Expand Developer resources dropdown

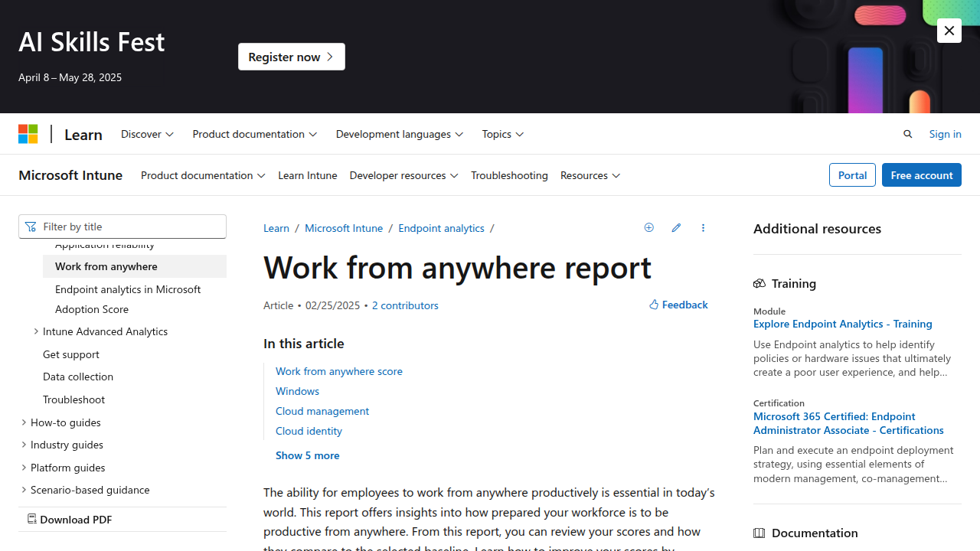tap(403, 175)
